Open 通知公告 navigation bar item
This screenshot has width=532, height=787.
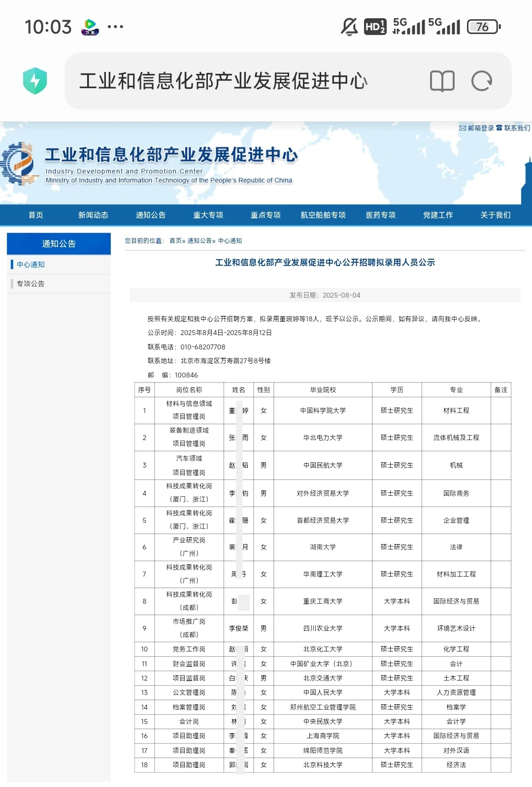(x=151, y=215)
